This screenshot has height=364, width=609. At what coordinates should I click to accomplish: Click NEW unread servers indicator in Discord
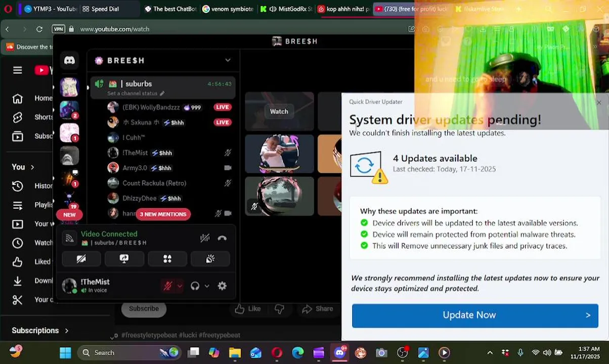[69, 215]
